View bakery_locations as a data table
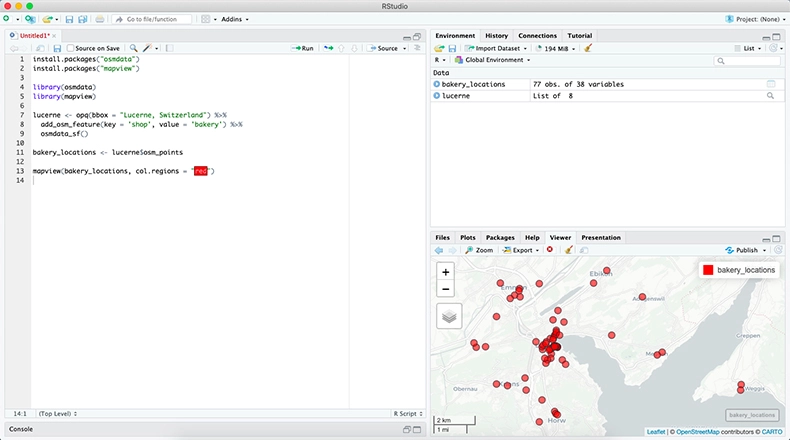790x440 pixels. click(x=771, y=85)
